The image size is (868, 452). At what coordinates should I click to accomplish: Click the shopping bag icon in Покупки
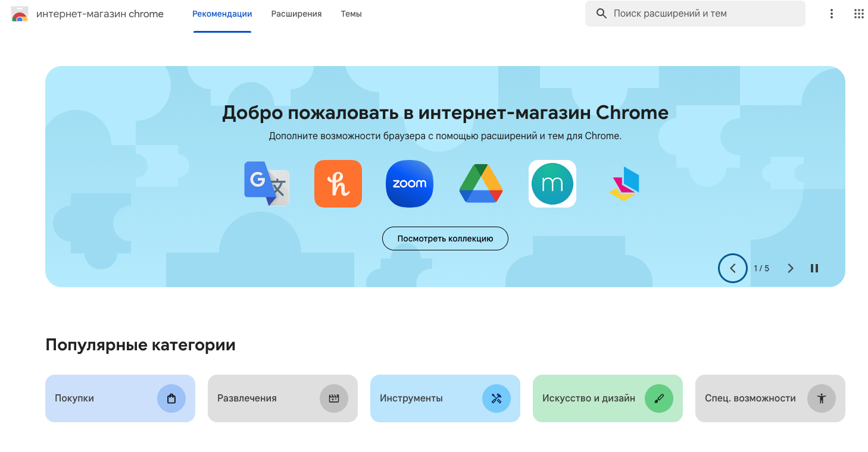click(x=171, y=398)
